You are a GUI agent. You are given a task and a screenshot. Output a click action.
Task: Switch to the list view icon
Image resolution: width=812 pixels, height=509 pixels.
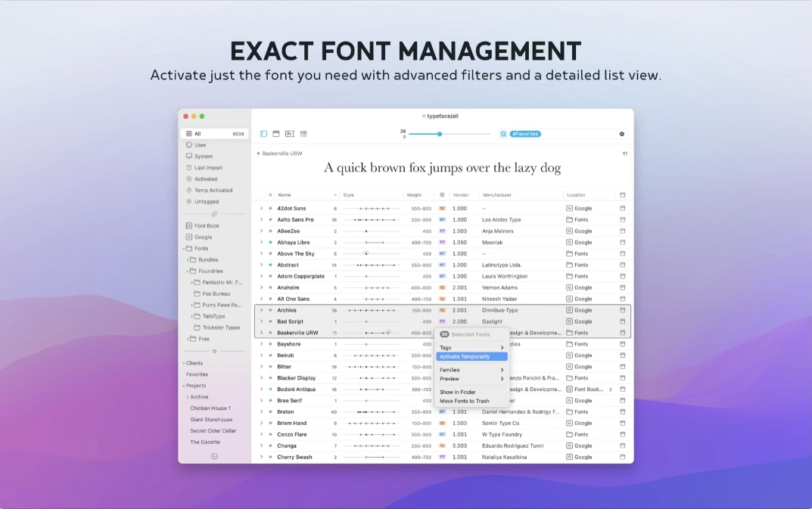303,134
